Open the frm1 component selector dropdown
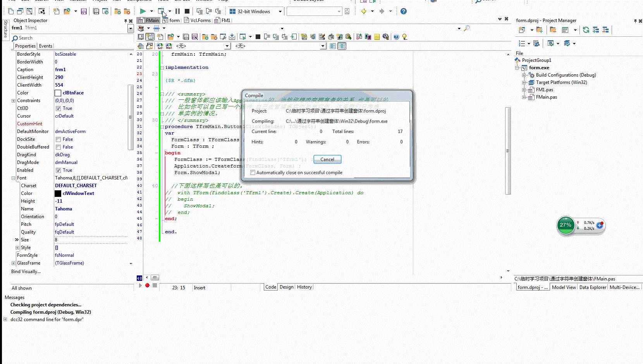Viewport: 643px width, 364px height. click(x=131, y=28)
